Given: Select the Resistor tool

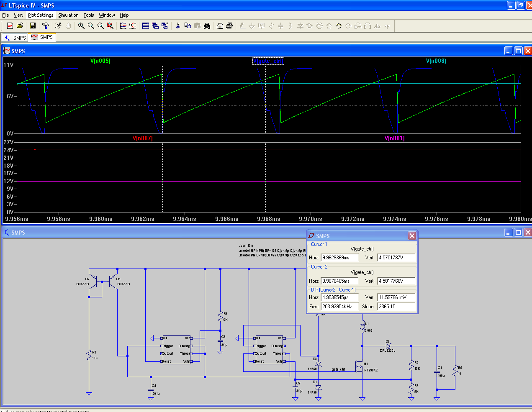Looking at the screenshot, I should point(271,26).
